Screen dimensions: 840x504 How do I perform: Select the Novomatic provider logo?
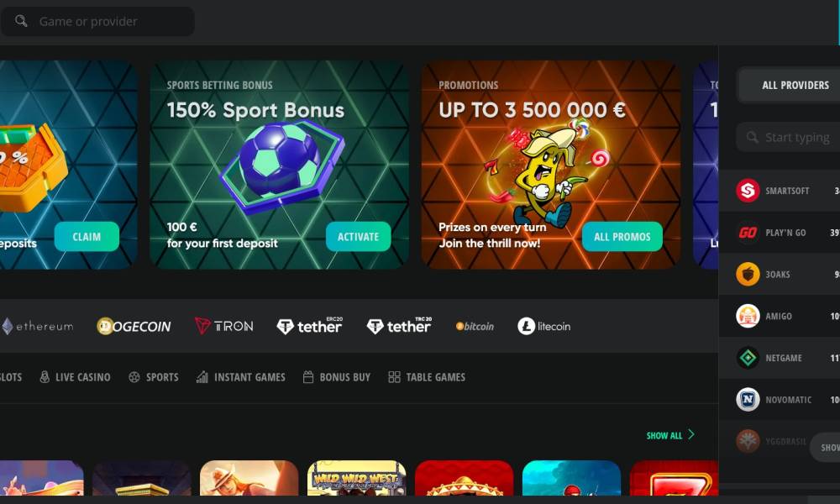748,400
